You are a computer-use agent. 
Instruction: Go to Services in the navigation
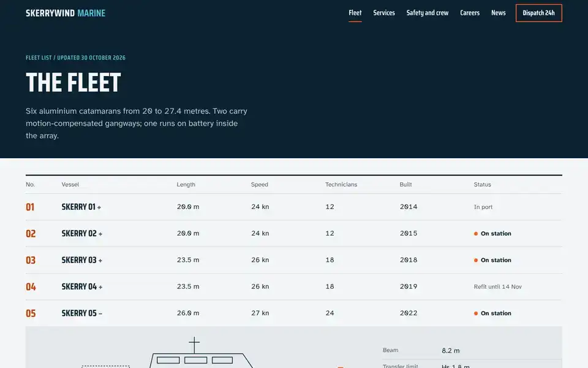pos(384,13)
